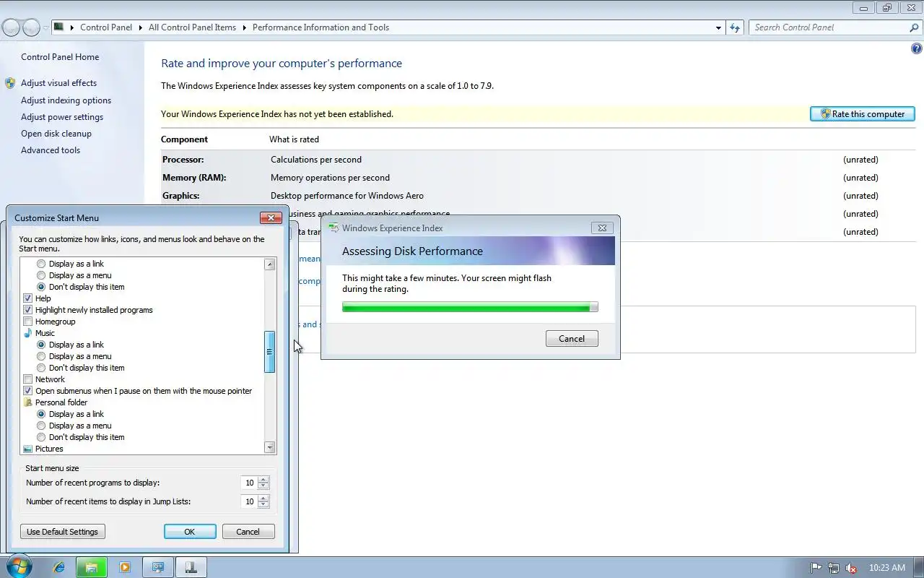Click the Rate this computer button
Viewport: 924px width, 578px height.
pyautogui.click(x=863, y=114)
